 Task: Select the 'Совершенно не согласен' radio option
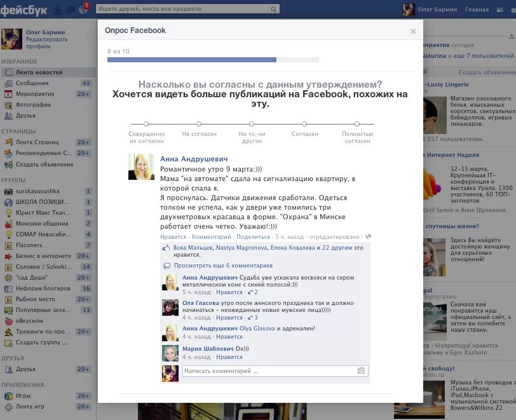pyautogui.click(x=146, y=124)
